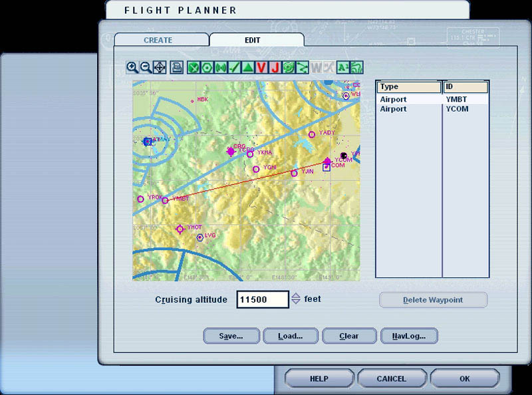Click COM navaid square on map

pyautogui.click(x=327, y=168)
